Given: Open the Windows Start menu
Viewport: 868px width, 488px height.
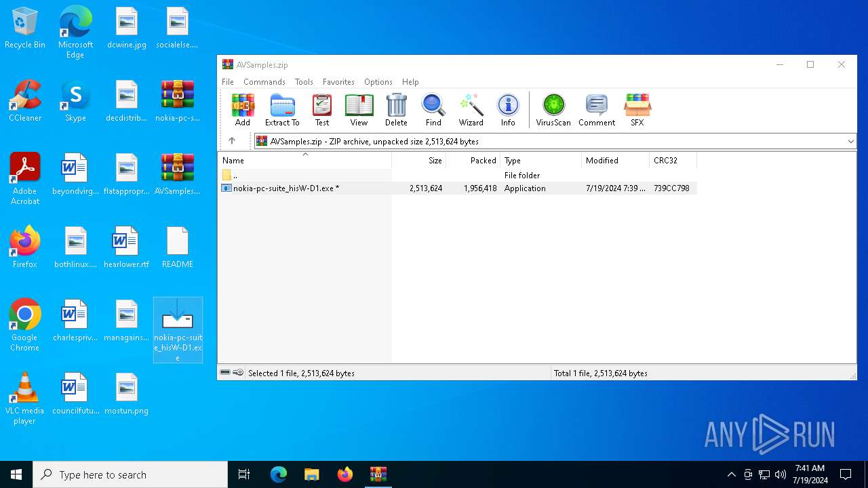Looking at the screenshot, I should point(16,474).
